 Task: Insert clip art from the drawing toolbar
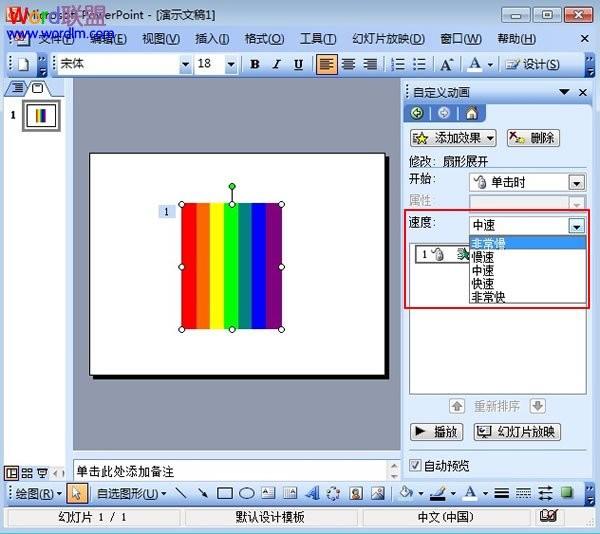point(355,493)
